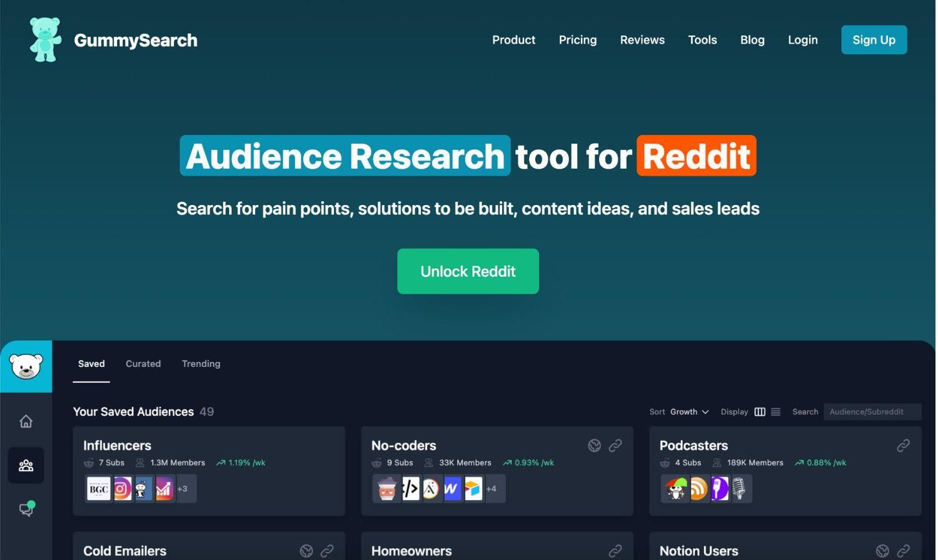This screenshot has height=560, width=938.
Task: Click link icon on Homeowners card
Action: tap(615, 551)
